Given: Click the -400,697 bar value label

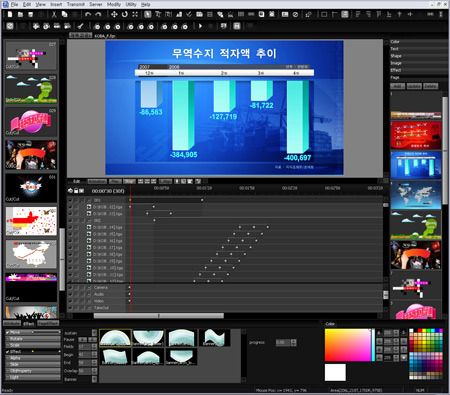Looking at the screenshot, I should tap(297, 158).
